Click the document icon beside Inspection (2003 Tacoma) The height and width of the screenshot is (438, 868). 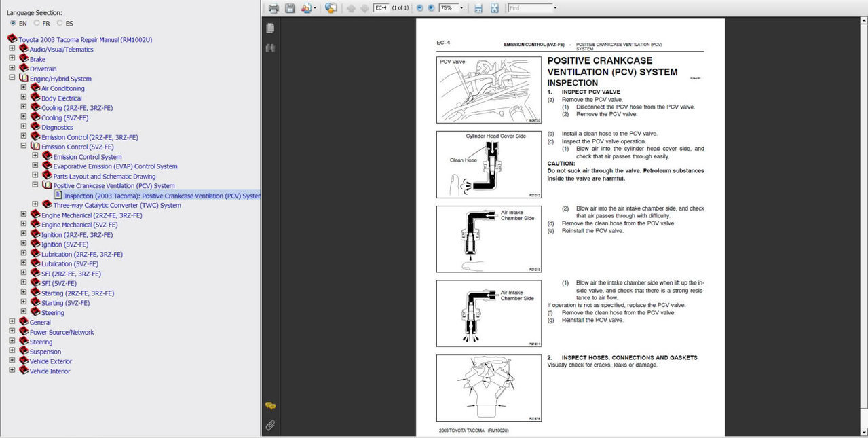pos(59,196)
